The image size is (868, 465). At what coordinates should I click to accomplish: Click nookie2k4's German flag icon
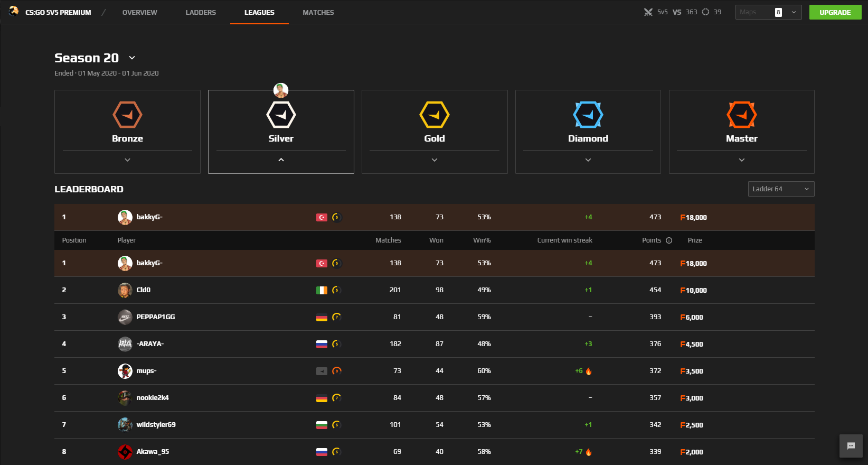322,398
